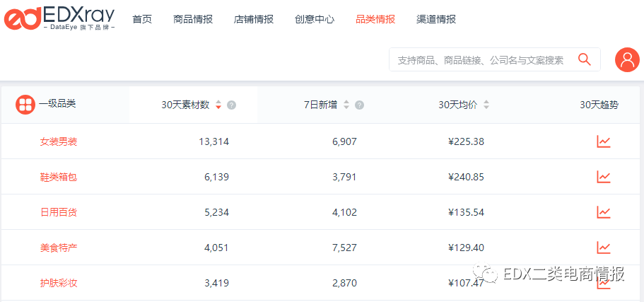View 30天趋势 chart for 日用百货
This screenshot has width=644, height=302.
click(x=603, y=212)
